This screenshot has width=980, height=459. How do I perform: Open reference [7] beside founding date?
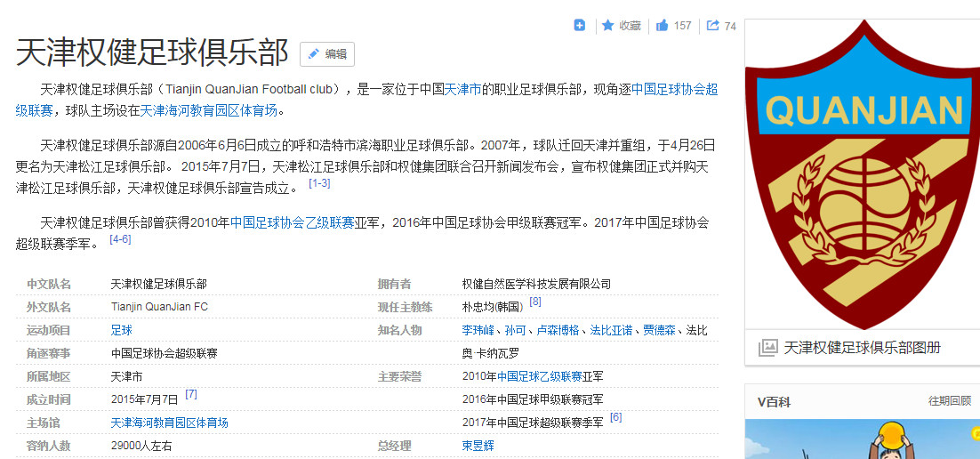point(191,394)
